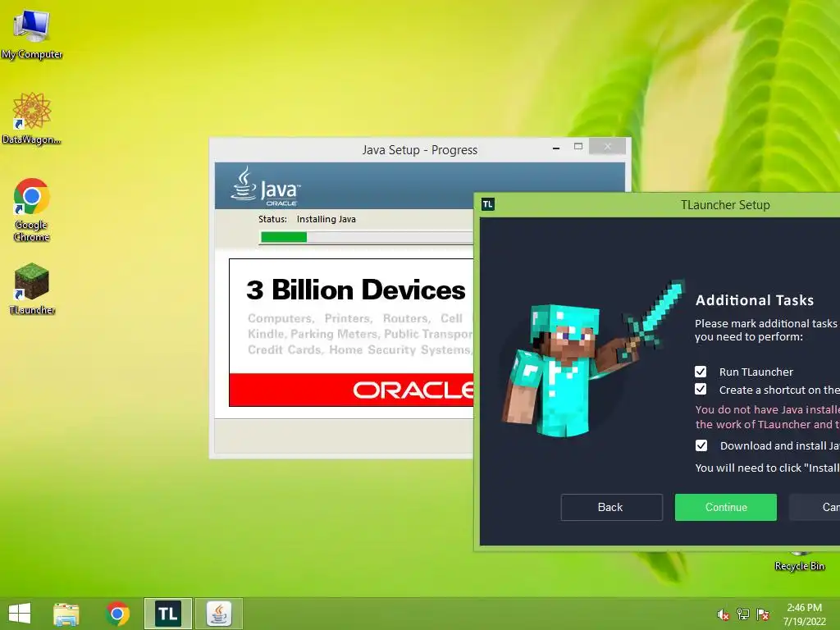
Task: Click the Action Center flag tray icon
Action: [763, 614]
